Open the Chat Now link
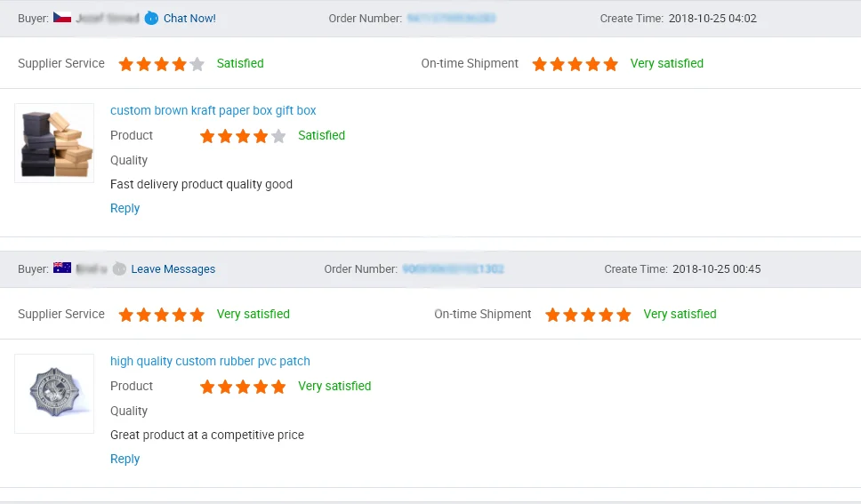Image resolution: width=861 pixels, height=504 pixels. pyautogui.click(x=189, y=19)
